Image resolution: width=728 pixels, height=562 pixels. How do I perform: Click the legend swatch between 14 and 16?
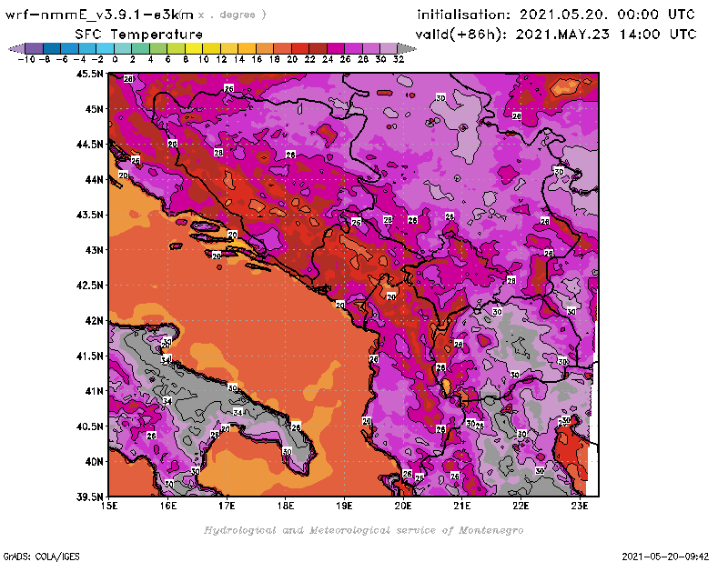[x=247, y=48]
